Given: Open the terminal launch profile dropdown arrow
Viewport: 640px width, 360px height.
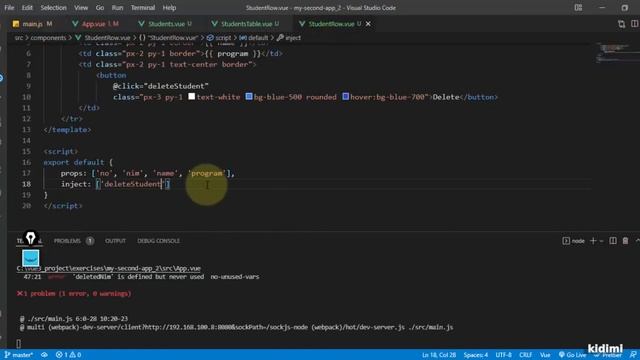Looking at the screenshot, I should pyautogui.click(x=601, y=241).
